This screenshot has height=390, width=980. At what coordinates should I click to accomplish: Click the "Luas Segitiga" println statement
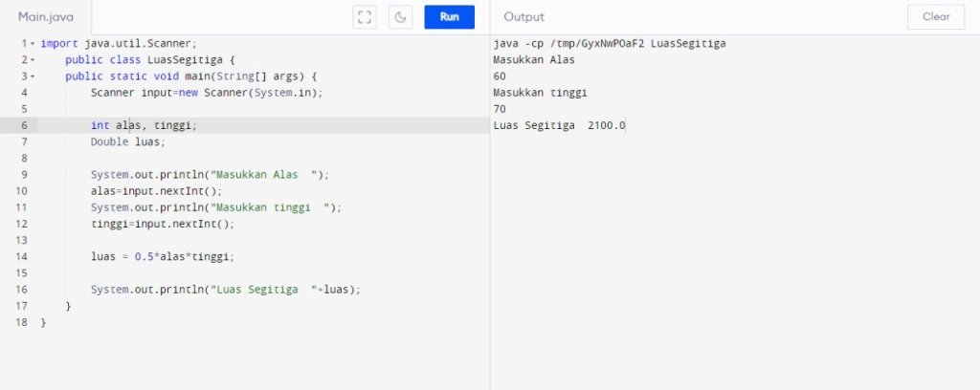pyautogui.click(x=226, y=290)
